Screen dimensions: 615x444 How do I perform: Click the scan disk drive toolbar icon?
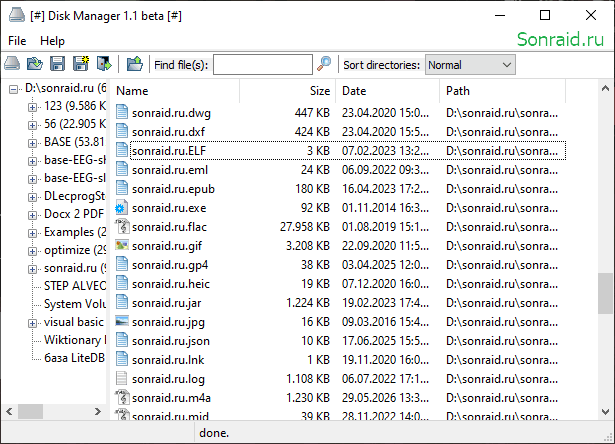pos(12,64)
